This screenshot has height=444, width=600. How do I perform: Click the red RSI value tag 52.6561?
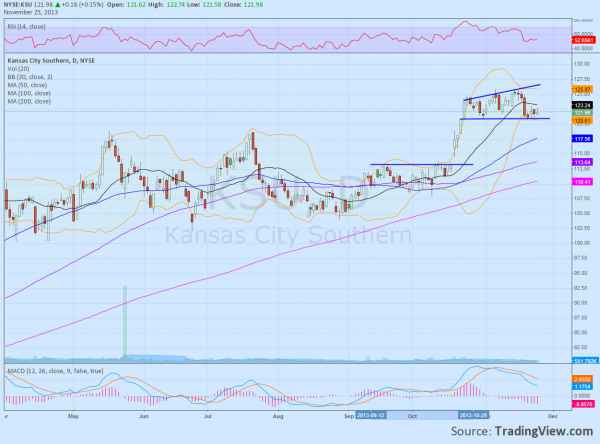click(584, 40)
